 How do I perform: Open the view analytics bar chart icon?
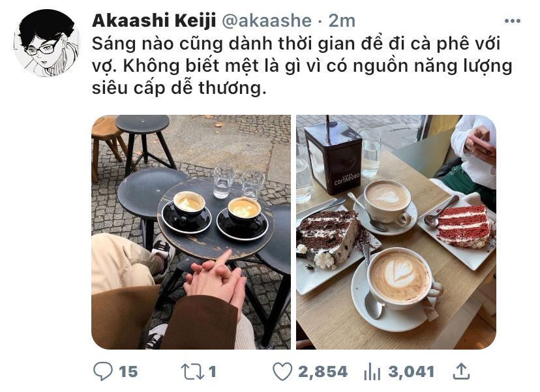pyautogui.click(x=372, y=372)
